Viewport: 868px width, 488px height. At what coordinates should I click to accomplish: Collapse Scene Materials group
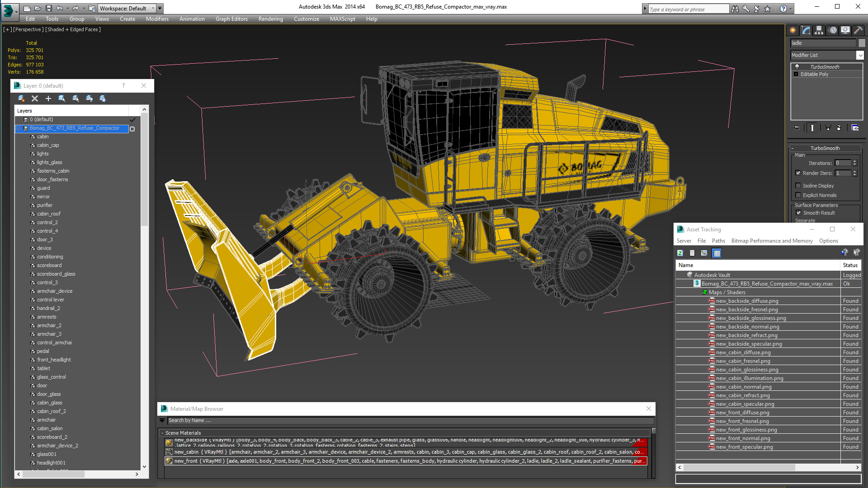click(x=162, y=433)
